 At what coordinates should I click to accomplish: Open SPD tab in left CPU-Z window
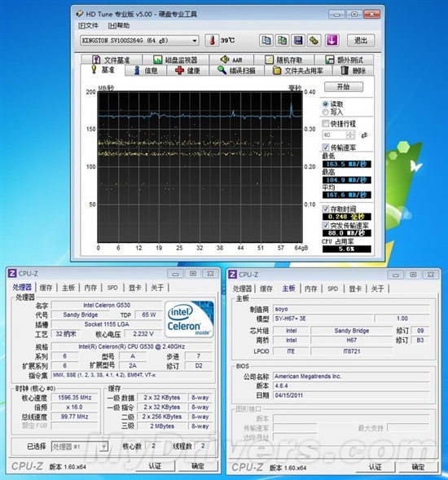point(112,288)
